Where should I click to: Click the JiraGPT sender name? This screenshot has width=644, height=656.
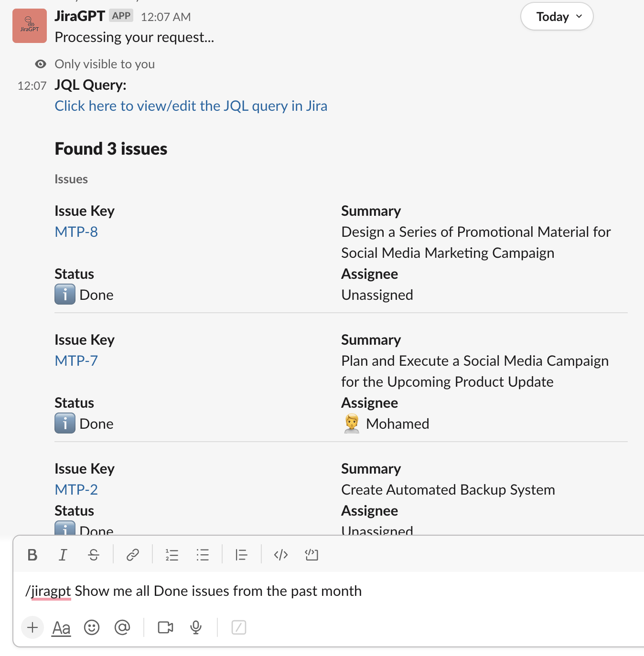pyautogui.click(x=80, y=16)
